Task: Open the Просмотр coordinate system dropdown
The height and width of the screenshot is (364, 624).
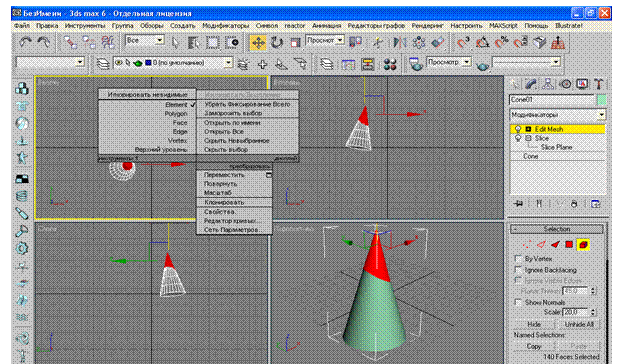Action: click(x=325, y=40)
